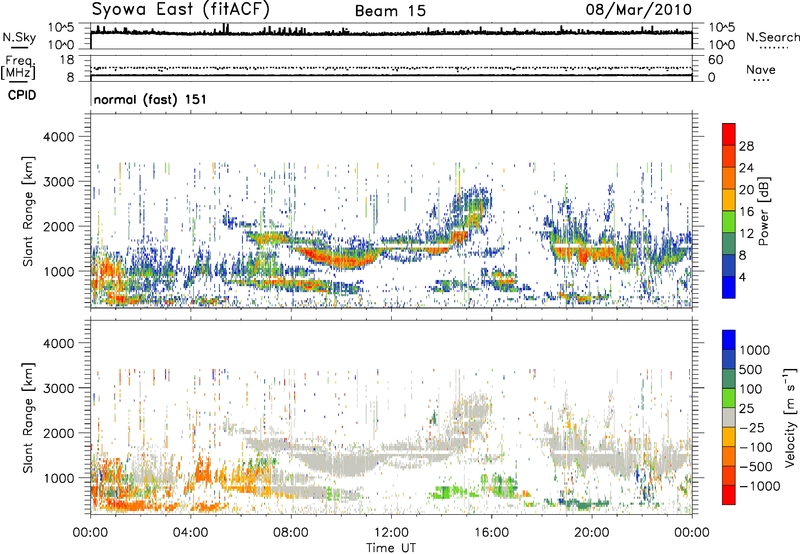Click the Power colorbar blue bottom segment

click(x=729, y=287)
